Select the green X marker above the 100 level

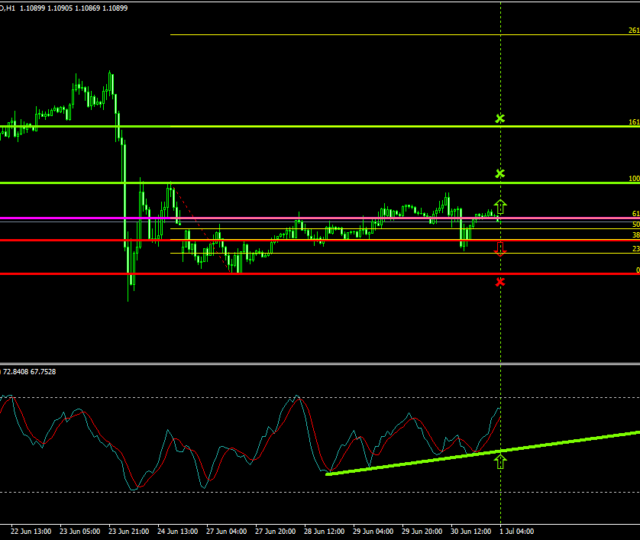[x=500, y=174]
